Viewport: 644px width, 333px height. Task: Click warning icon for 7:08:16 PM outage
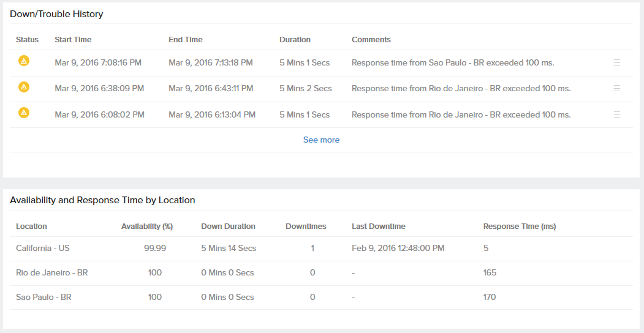tap(24, 61)
